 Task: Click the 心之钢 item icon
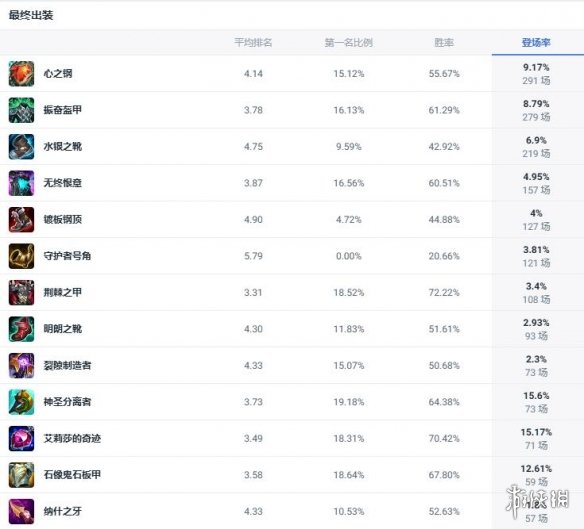point(21,74)
